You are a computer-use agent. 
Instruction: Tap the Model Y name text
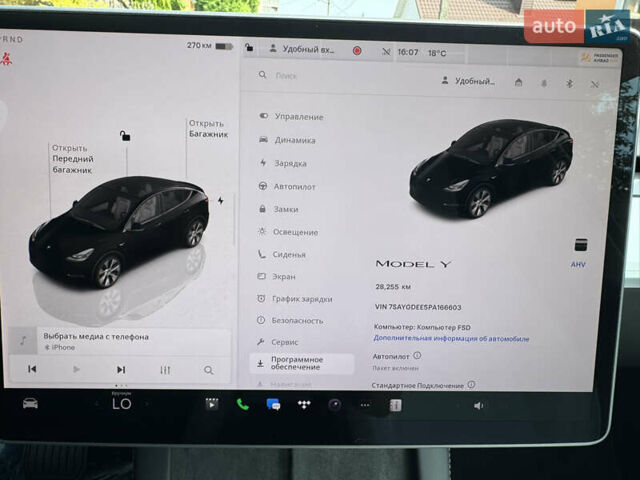pos(413,264)
